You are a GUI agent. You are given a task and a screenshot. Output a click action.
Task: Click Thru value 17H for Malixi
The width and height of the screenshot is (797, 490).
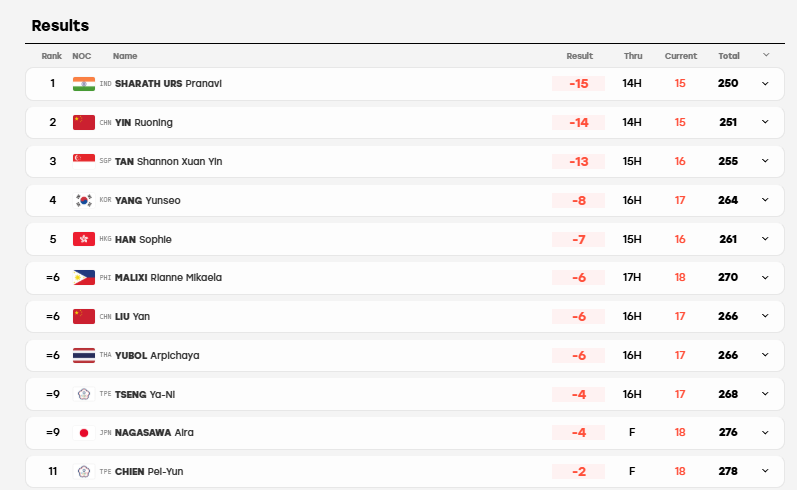coord(632,277)
